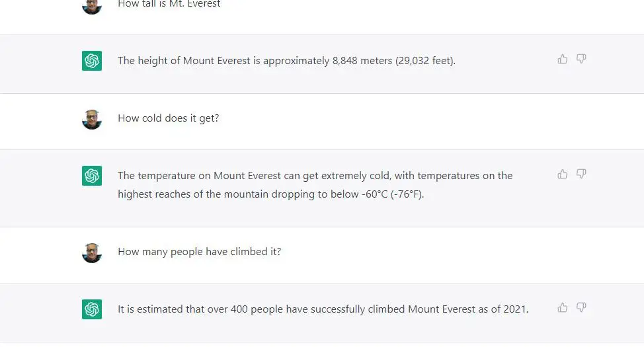Dislike the temperature on Everest response

pyautogui.click(x=581, y=174)
